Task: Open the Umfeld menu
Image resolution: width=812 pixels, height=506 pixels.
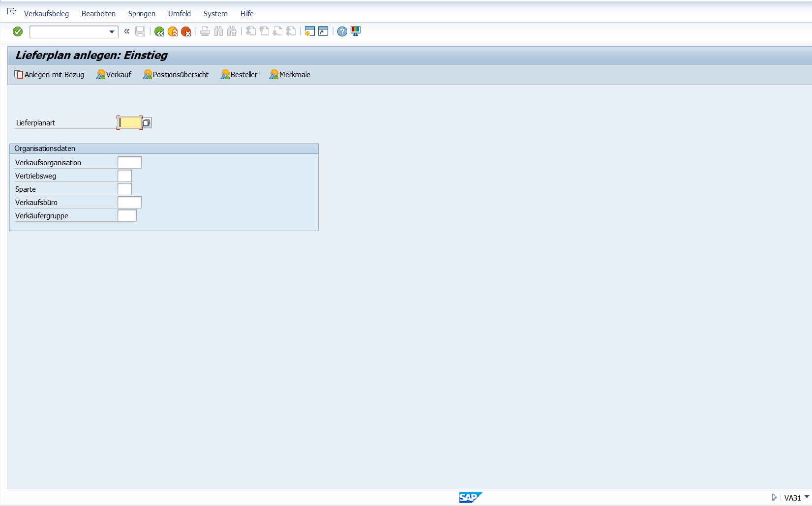Action: tap(180, 14)
